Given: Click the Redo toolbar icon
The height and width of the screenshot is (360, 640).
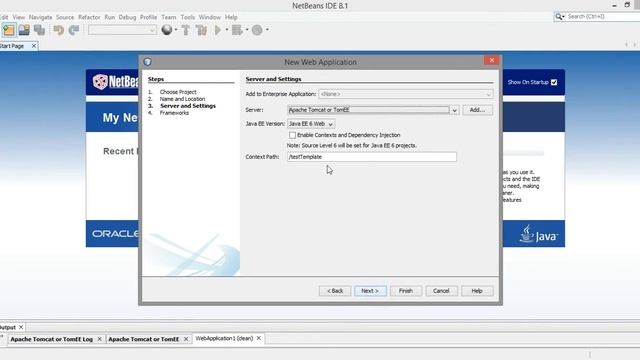Looking at the screenshot, I should pyautogui.click(x=74, y=30).
